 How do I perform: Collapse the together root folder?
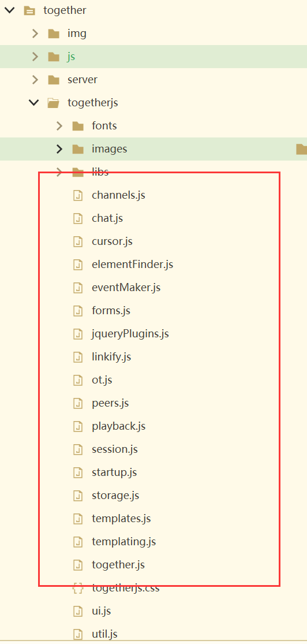(9, 10)
